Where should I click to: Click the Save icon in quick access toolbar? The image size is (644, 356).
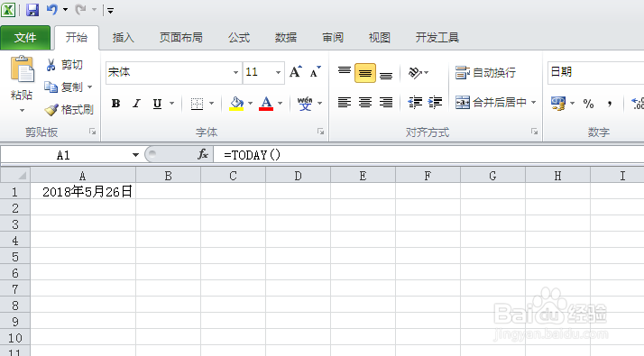(32, 9)
